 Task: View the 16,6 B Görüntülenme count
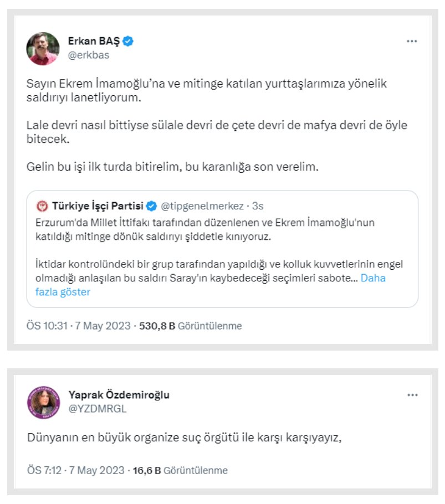pyautogui.click(x=180, y=470)
